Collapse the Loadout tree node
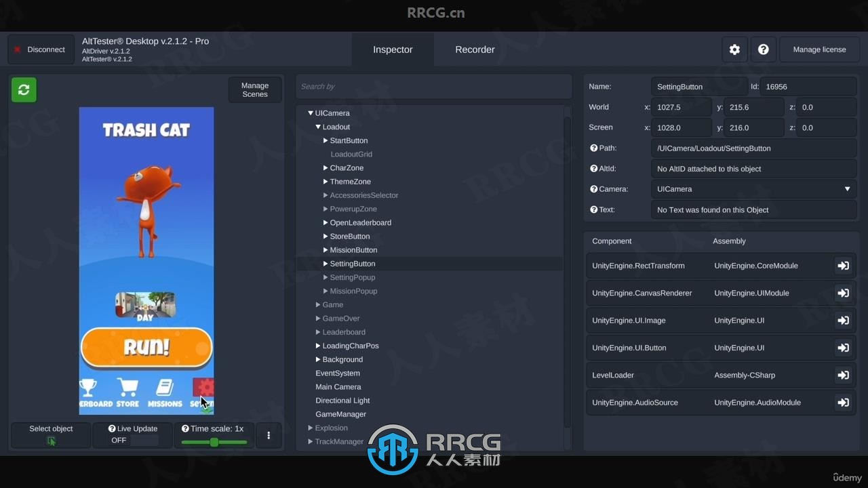The image size is (868, 488). point(318,127)
